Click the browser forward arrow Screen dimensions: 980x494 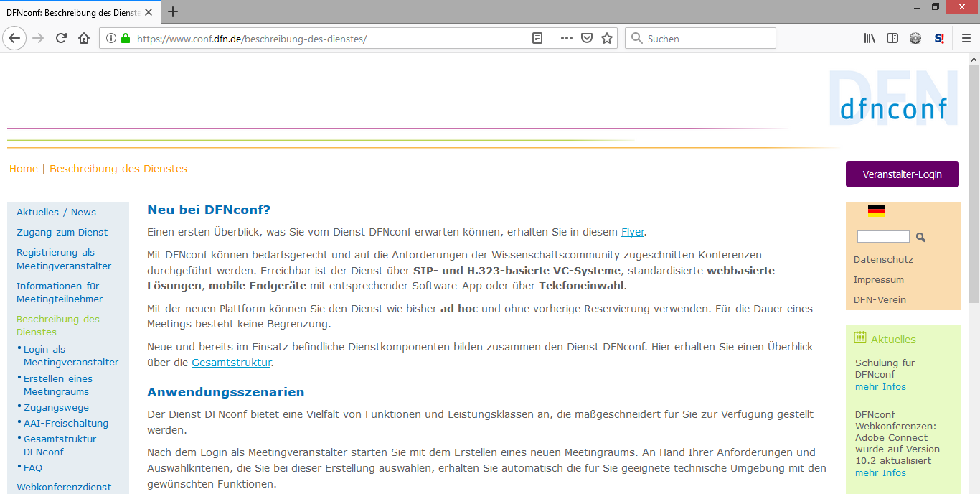coord(38,39)
